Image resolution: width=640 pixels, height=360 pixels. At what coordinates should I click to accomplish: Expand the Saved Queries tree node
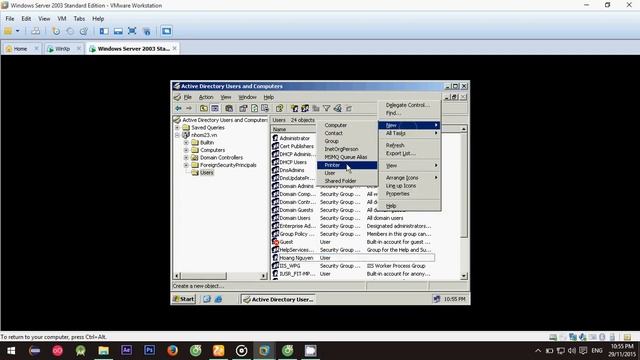[x=177, y=127]
